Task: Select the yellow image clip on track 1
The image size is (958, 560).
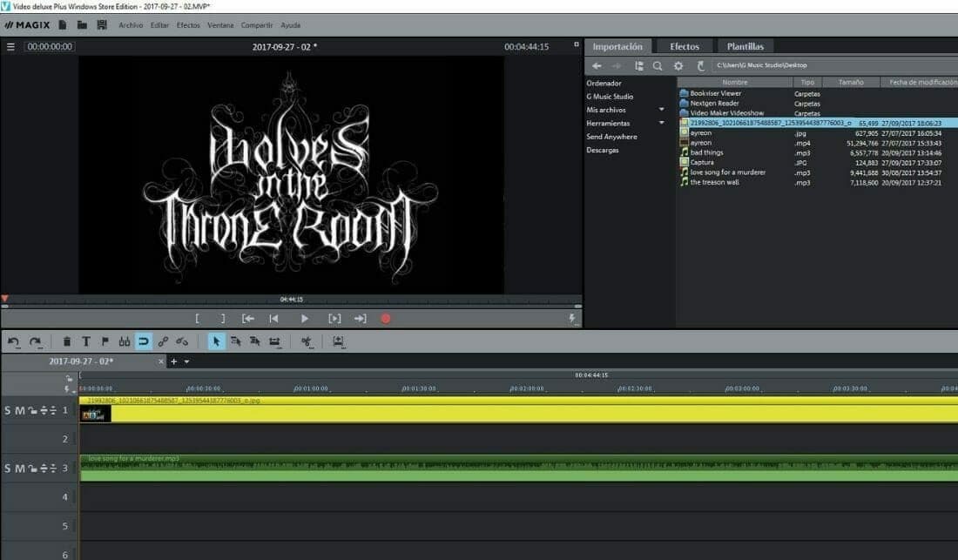Action: click(518, 410)
